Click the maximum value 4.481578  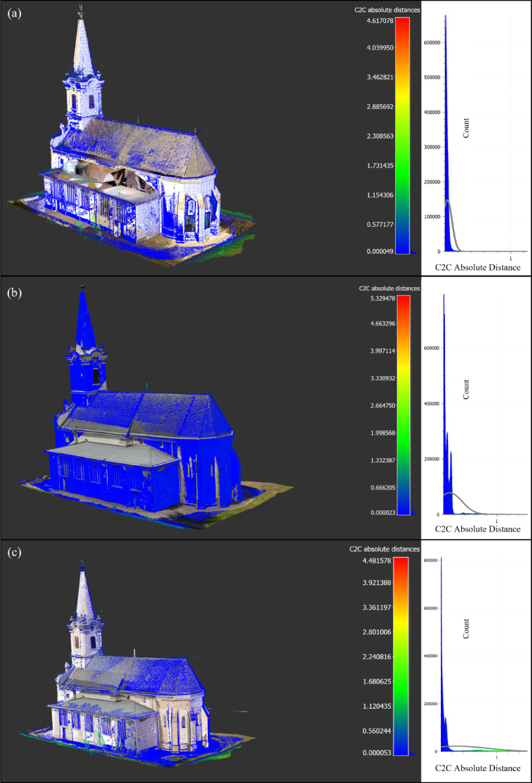coord(377,560)
